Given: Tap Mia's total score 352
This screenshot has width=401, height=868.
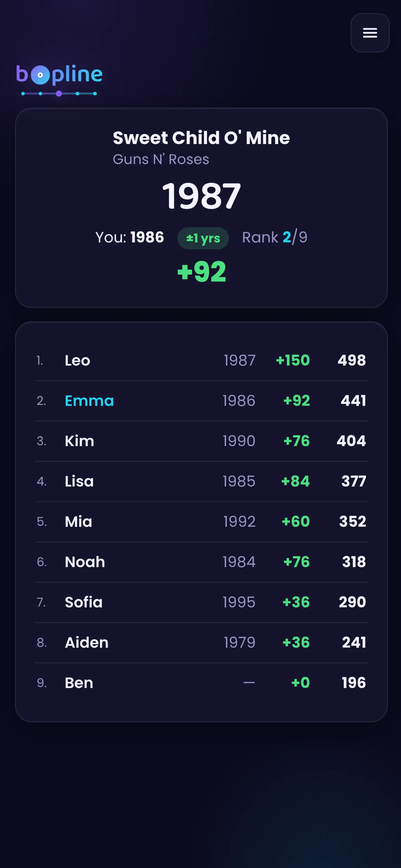Looking at the screenshot, I should [x=353, y=522].
